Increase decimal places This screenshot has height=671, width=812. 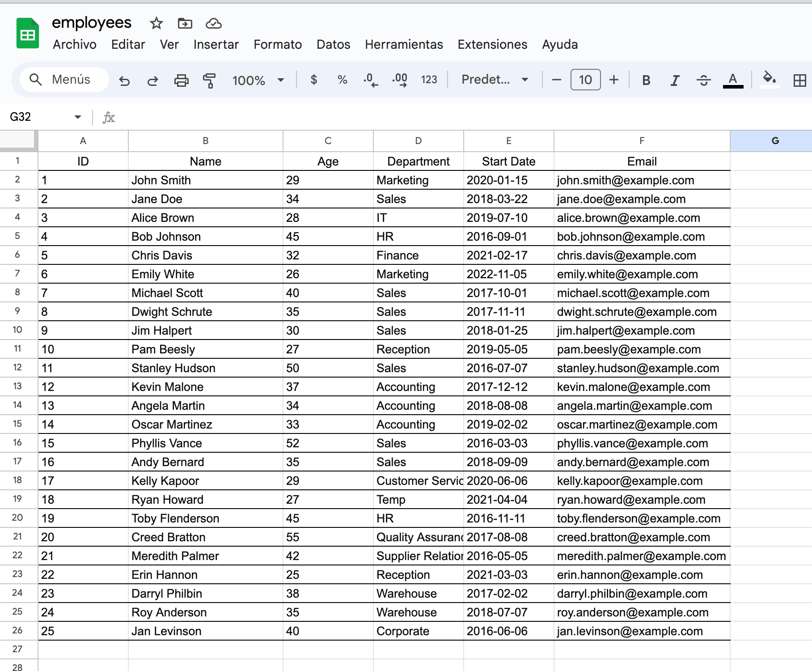tap(400, 80)
